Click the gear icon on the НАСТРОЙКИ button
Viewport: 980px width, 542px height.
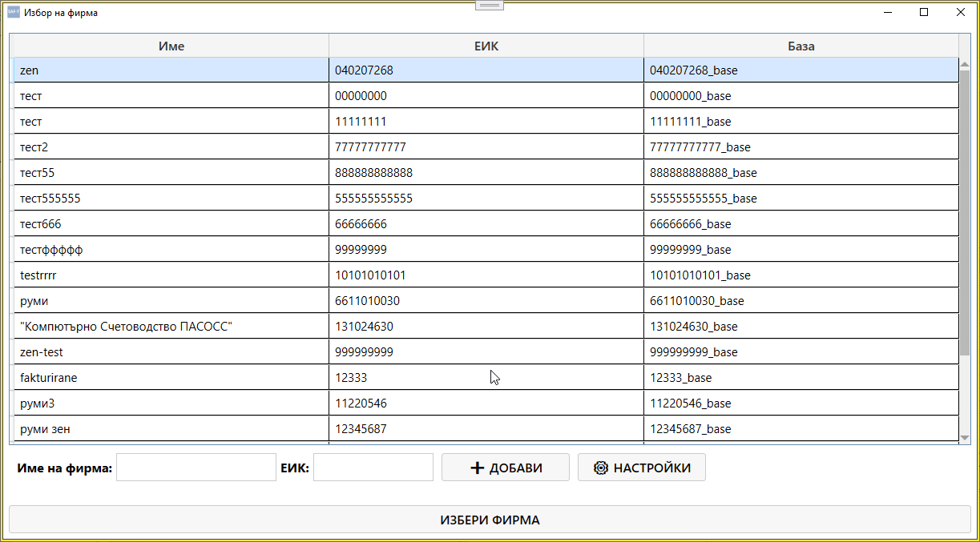click(601, 468)
